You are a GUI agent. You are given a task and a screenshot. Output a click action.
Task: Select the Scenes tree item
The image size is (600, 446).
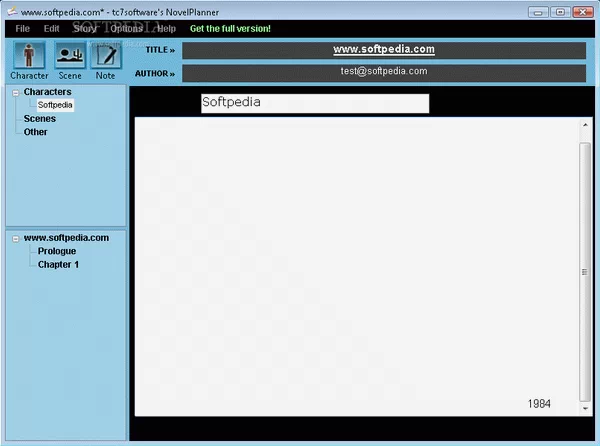click(x=40, y=119)
